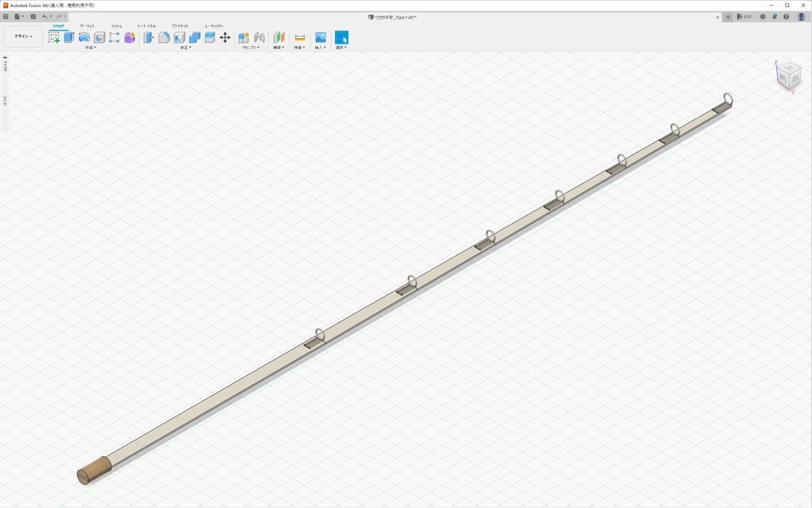Viewport: 812px width, 508px height.
Task: Click the Select tool icon
Action: click(x=341, y=37)
